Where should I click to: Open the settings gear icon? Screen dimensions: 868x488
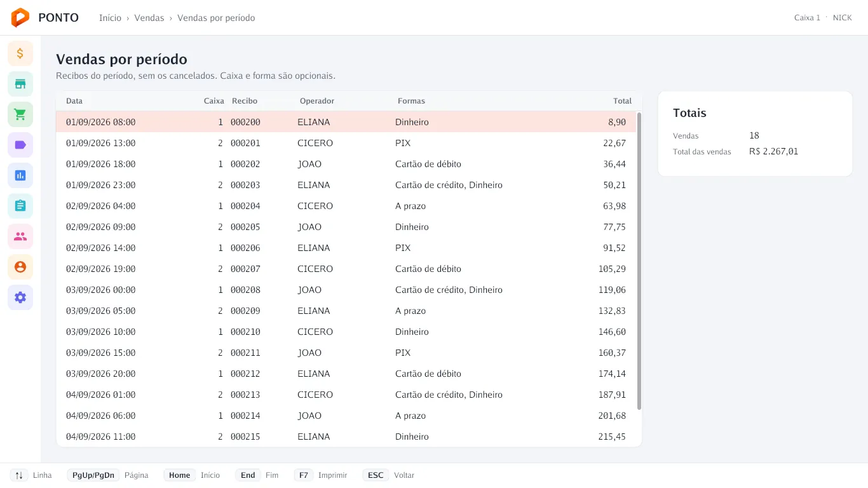tap(20, 297)
